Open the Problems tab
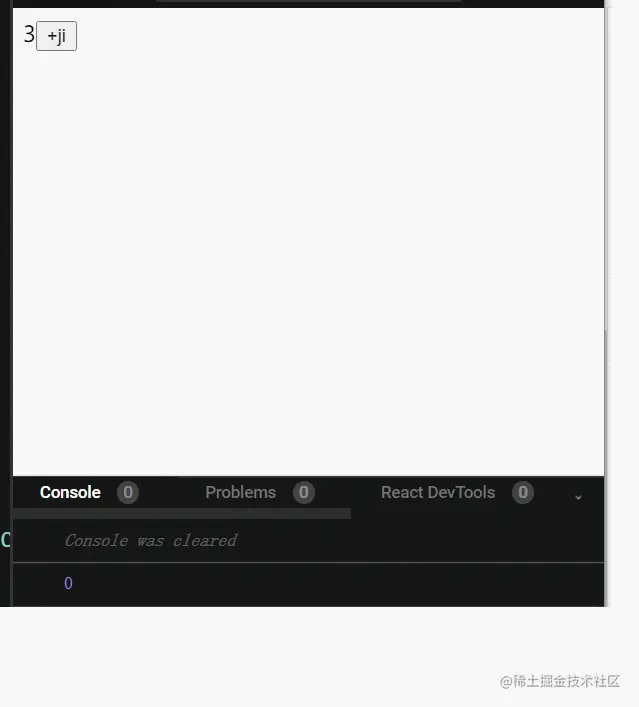Viewport: 639px width, 707px height. click(240, 492)
